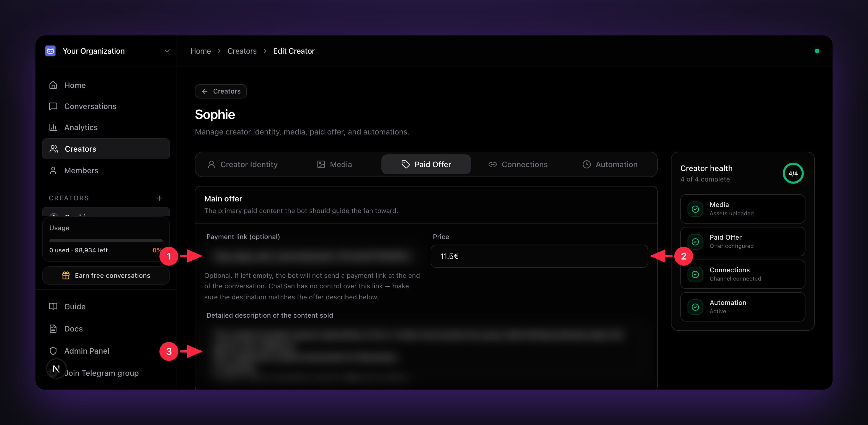Click the gift icon on Earn free conversations
Image resolution: width=868 pixels, height=425 pixels.
66,276
